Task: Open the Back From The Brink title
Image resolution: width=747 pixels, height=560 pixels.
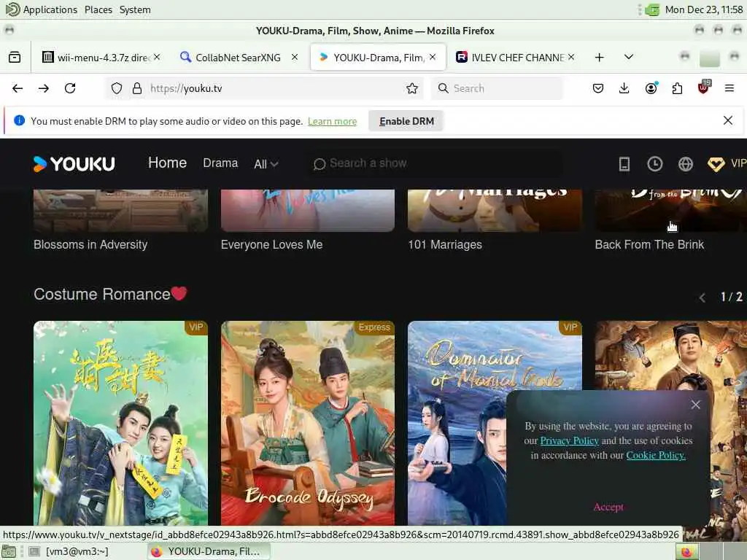Action: point(649,244)
